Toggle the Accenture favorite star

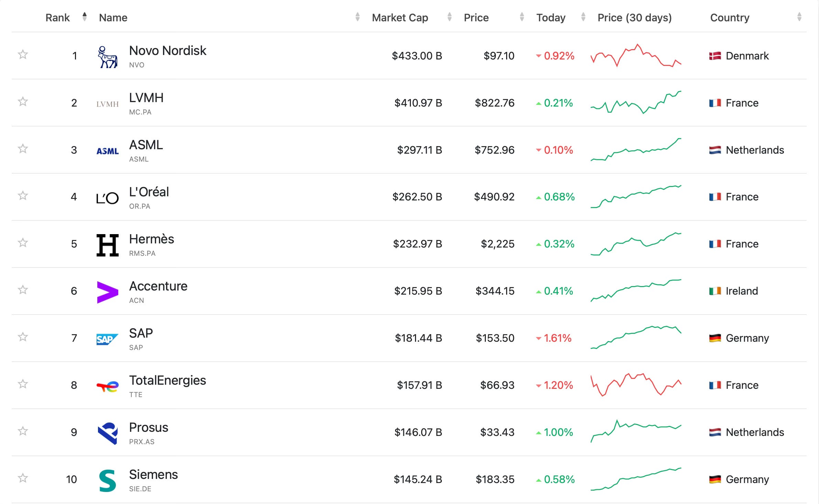click(x=23, y=289)
